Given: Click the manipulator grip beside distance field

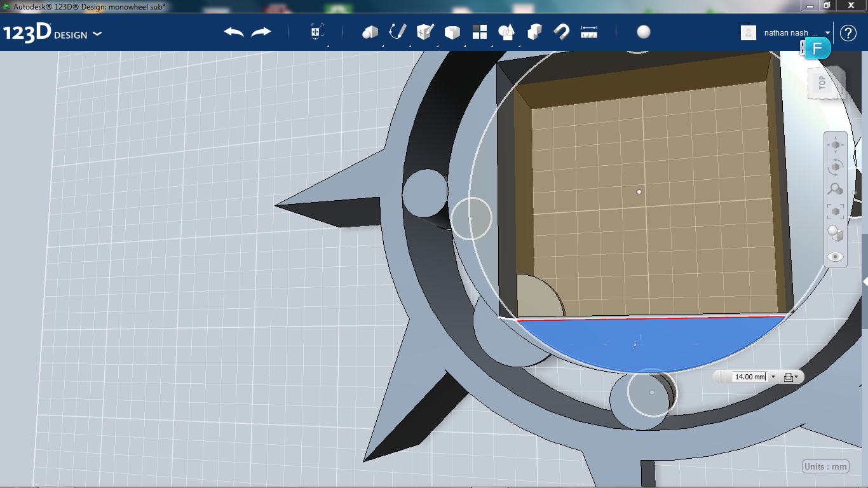Looking at the screenshot, I should click(x=722, y=377).
